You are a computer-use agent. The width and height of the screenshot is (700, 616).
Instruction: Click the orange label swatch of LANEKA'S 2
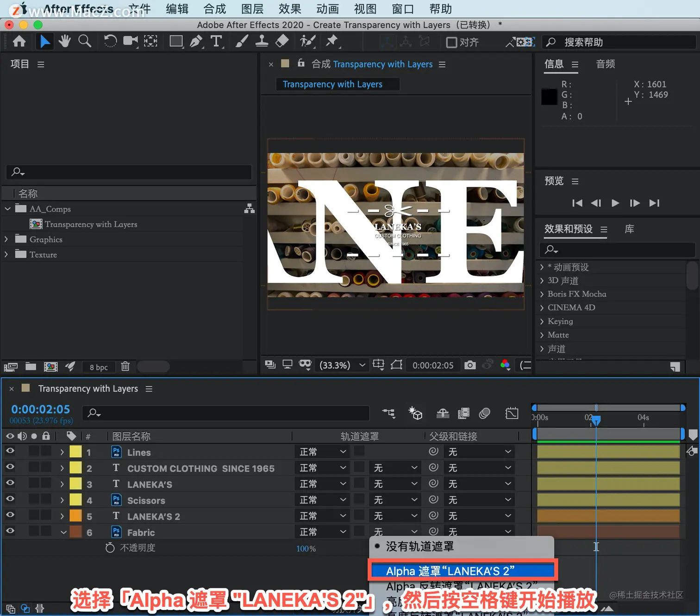(75, 515)
